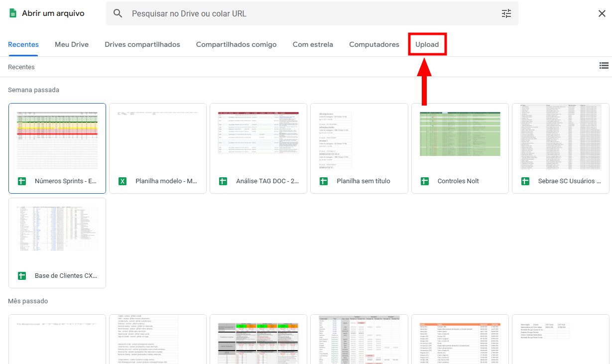This screenshot has width=612, height=364.
Task: Go to Compartilhados comigo tab
Action: click(236, 44)
